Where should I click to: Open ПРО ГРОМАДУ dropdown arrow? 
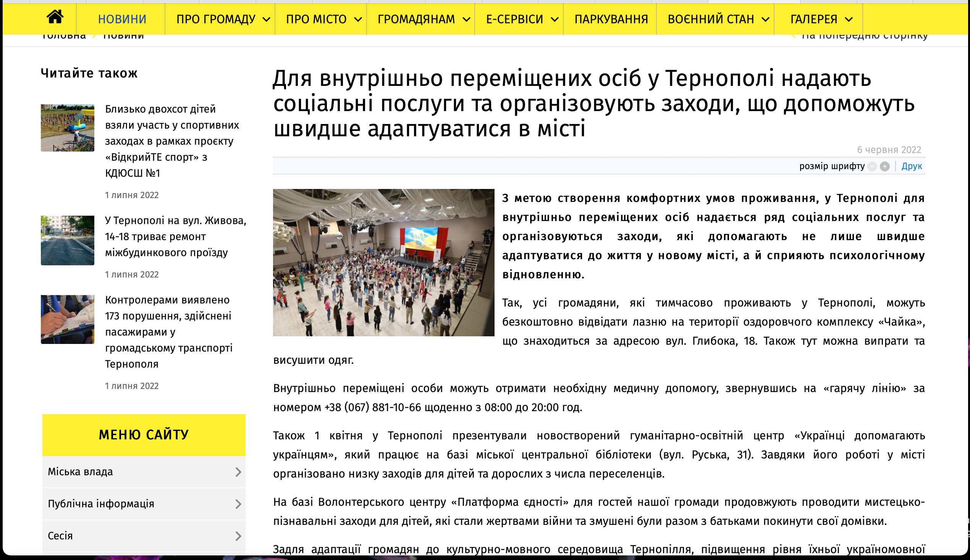point(266,19)
